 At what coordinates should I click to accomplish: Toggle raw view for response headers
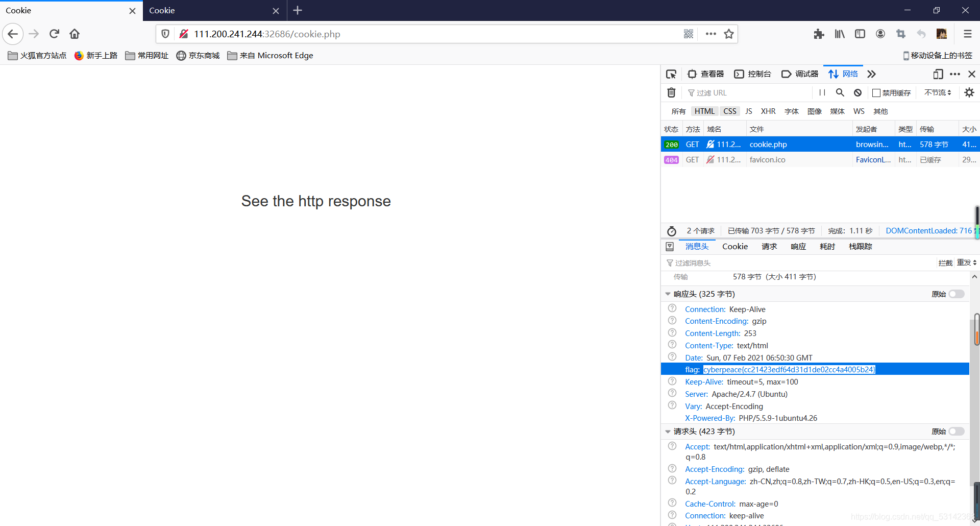click(x=957, y=294)
